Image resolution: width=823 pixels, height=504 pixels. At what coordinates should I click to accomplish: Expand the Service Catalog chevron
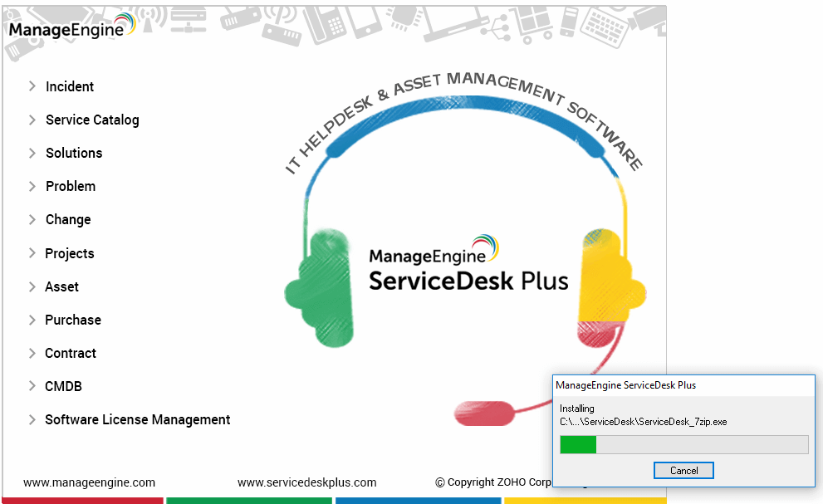32,120
